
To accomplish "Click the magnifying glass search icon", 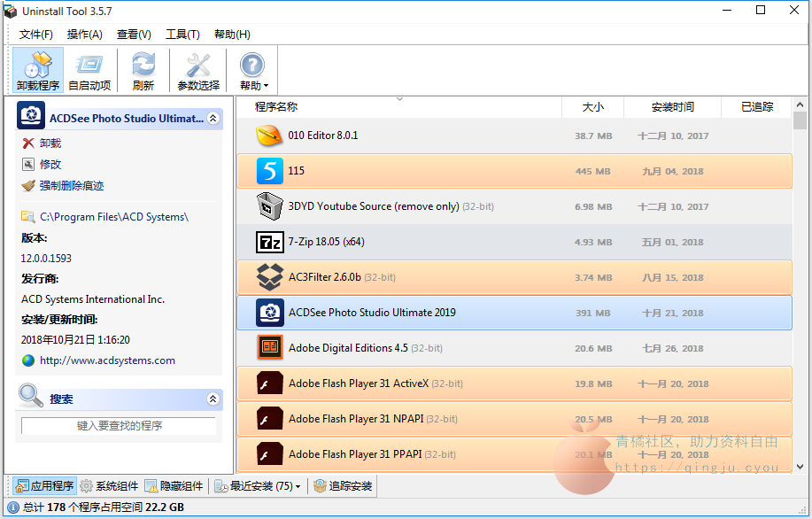I will (31, 395).
